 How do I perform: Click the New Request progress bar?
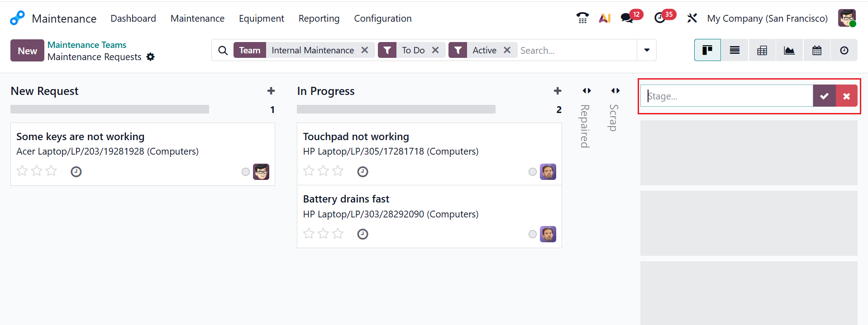point(110,109)
